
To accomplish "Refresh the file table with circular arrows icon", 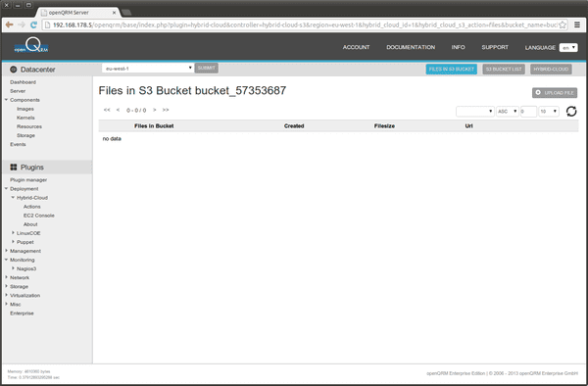I will pyautogui.click(x=571, y=112).
